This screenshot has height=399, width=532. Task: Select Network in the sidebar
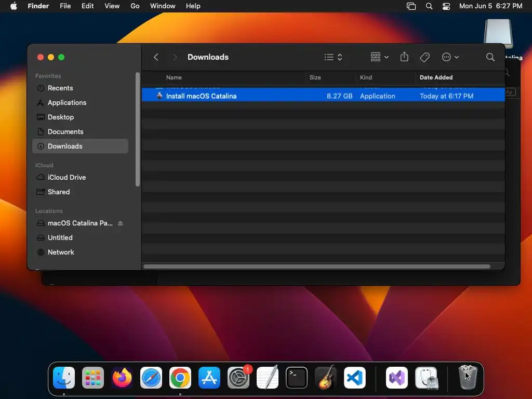[x=80, y=252]
